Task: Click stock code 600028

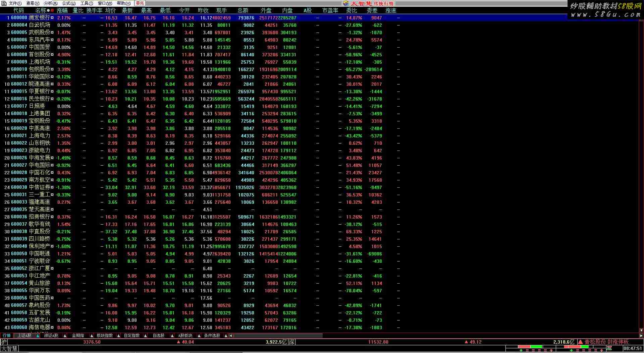Action: click(19, 173)
